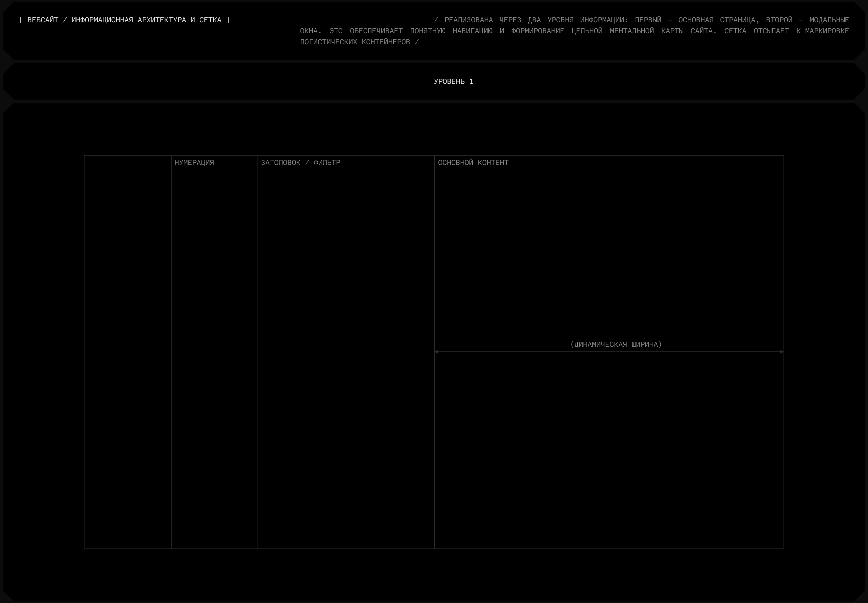
Task: Click the ОСНОВНОЙ КОНТЕНТ label
Action: [473, 163]
